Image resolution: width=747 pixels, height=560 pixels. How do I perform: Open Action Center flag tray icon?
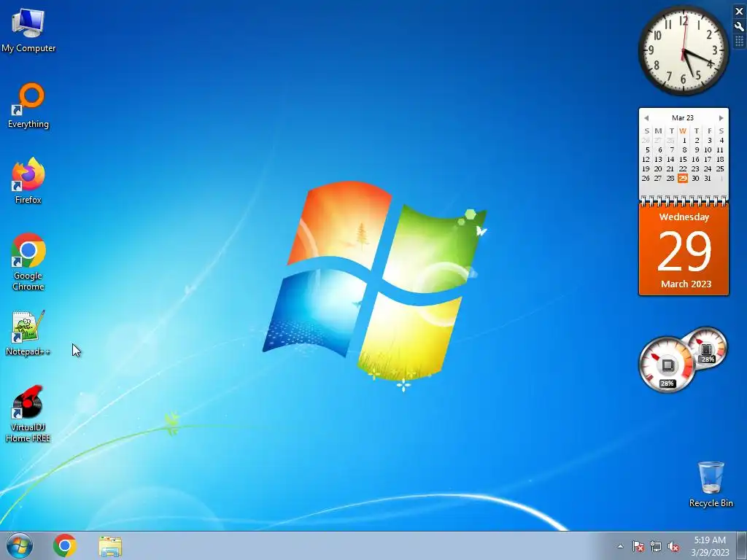638,546
